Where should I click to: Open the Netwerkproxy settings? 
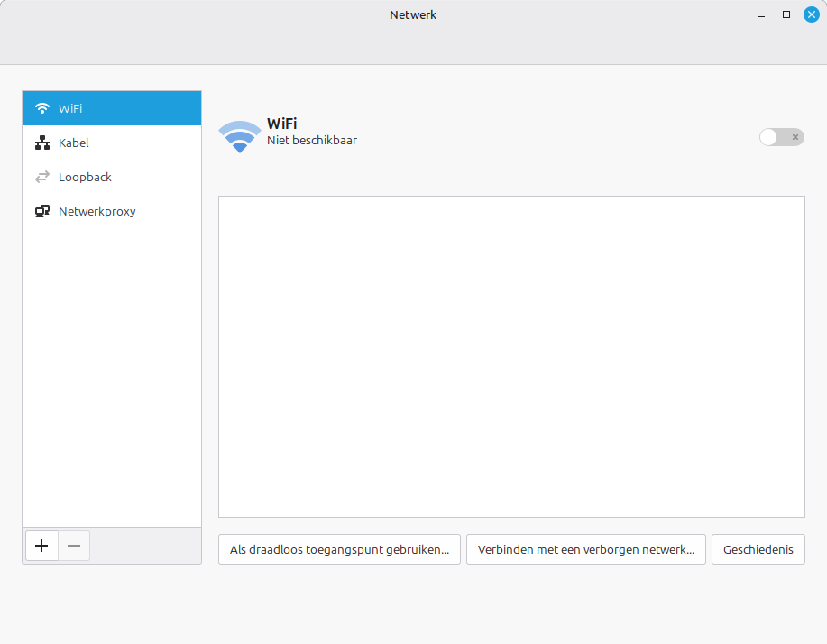97,211
